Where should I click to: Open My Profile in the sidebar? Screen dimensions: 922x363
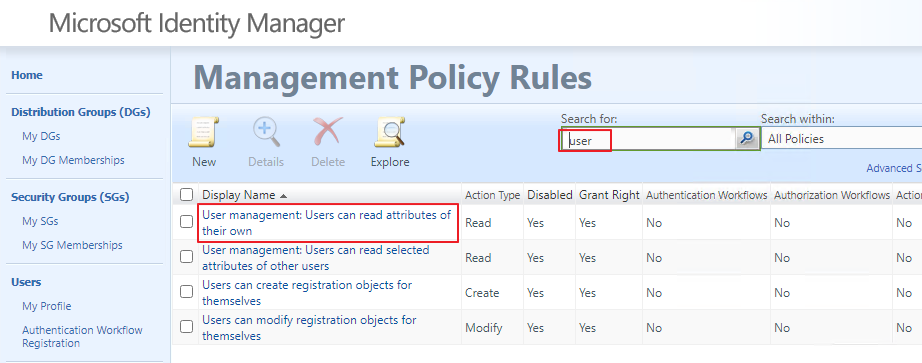46,306
